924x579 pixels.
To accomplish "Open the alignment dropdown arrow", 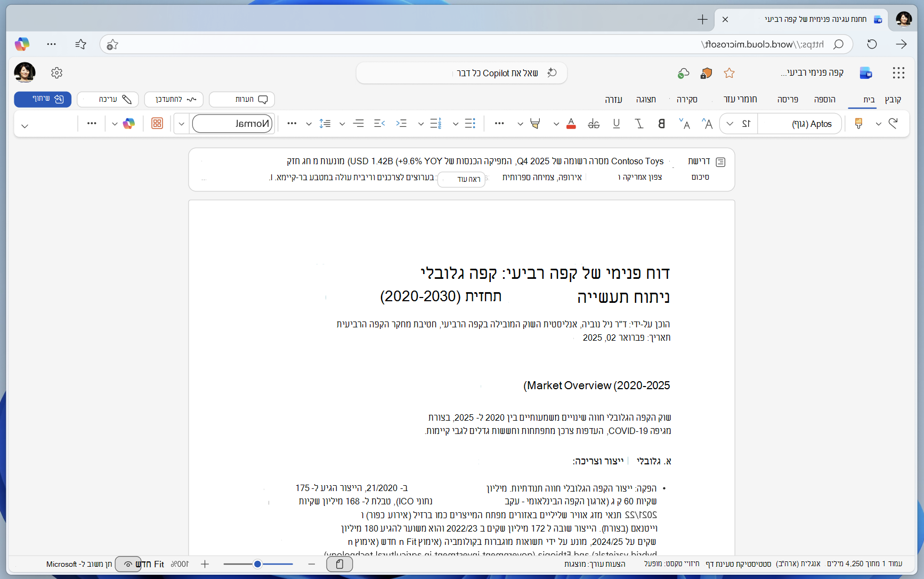I will click(342, 124).
